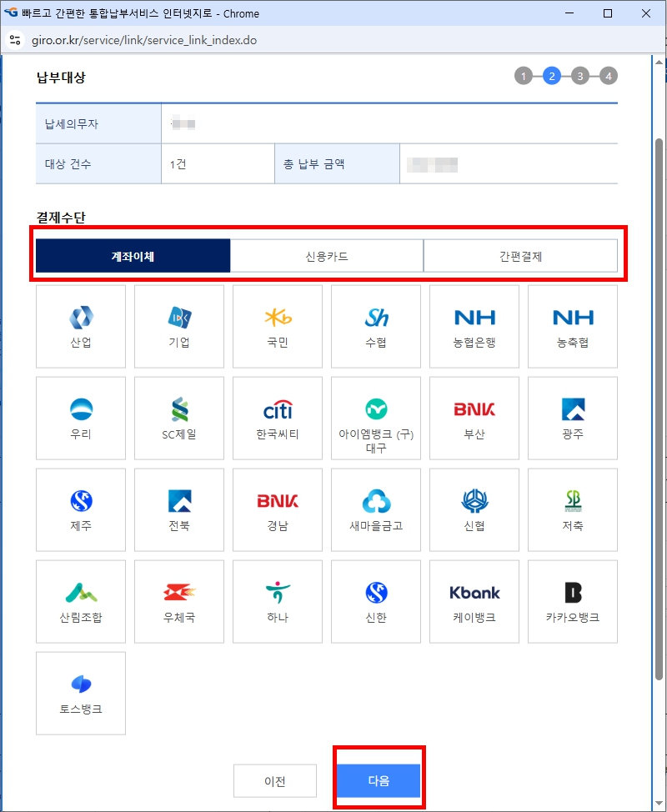Click the 대상 건수 label cell
Image resolution: width=667 pixels, height=812 pixels.
tap(98, 164)
